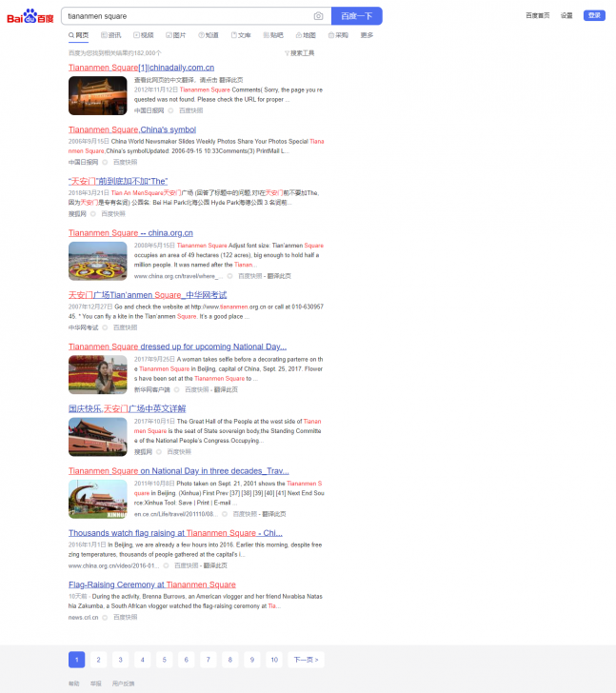Open 百度首页 link at top right
616x693 pixels.
[538, 15]
